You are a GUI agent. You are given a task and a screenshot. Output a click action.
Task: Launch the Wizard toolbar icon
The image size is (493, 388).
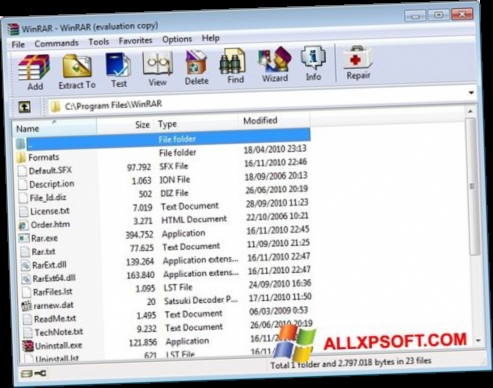[x=274, y=60]
